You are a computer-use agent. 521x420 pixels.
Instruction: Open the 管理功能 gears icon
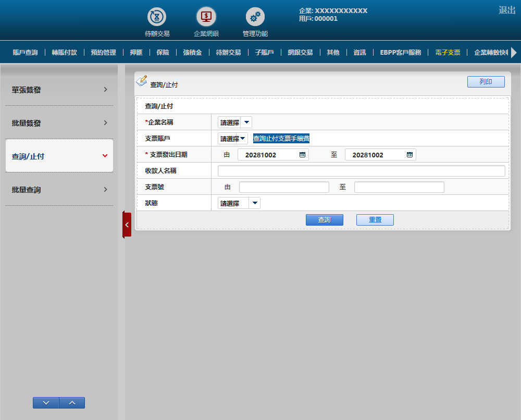click(x=255, y=17)
